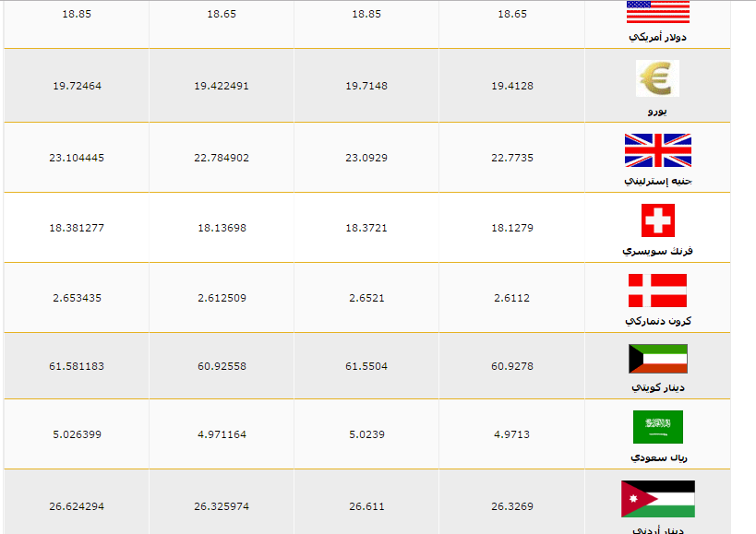Select the فرنك سويسري label
756x534 pixels.
[x=657, y=251]
